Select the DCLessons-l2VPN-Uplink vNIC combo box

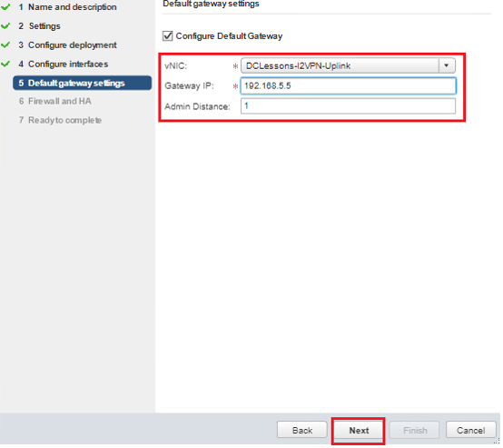[348, 65]
